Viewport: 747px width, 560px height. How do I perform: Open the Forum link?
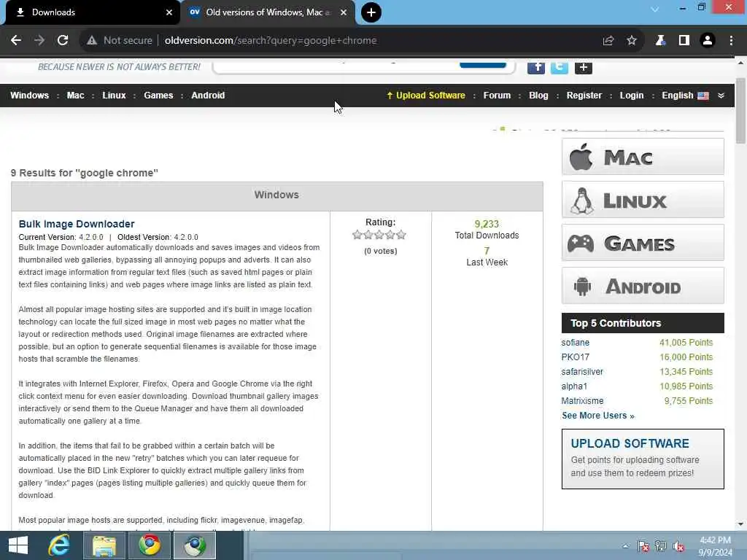click(x=497, y=96)
